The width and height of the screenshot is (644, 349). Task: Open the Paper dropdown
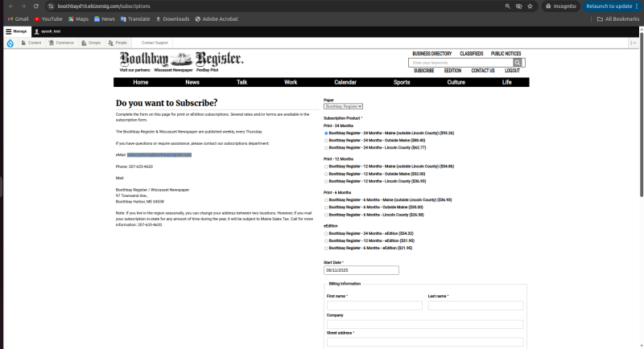(x=344, y=106)
